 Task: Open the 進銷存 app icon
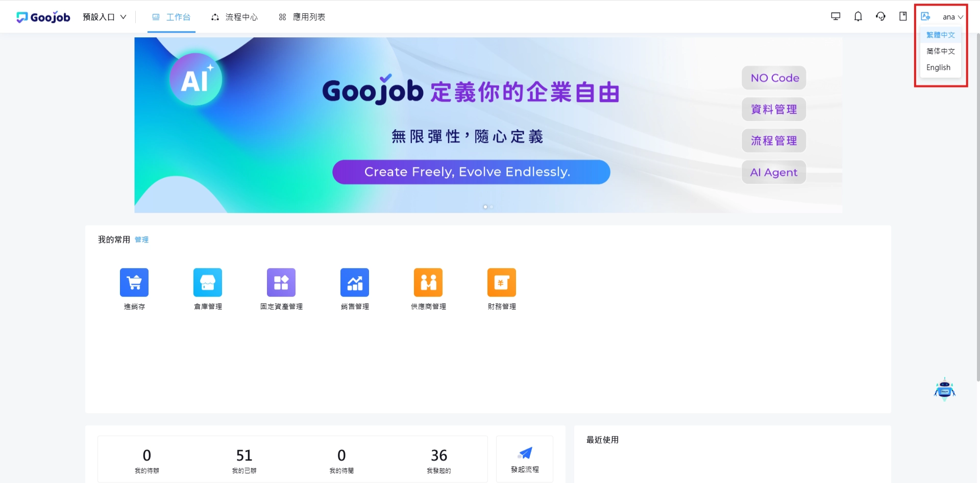134,282
